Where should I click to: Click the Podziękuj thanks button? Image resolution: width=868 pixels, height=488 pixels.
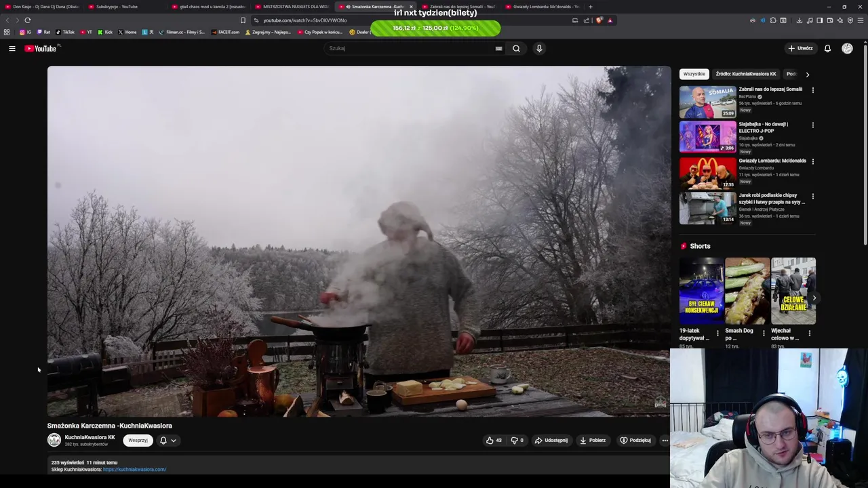click(x=635, y=440)
